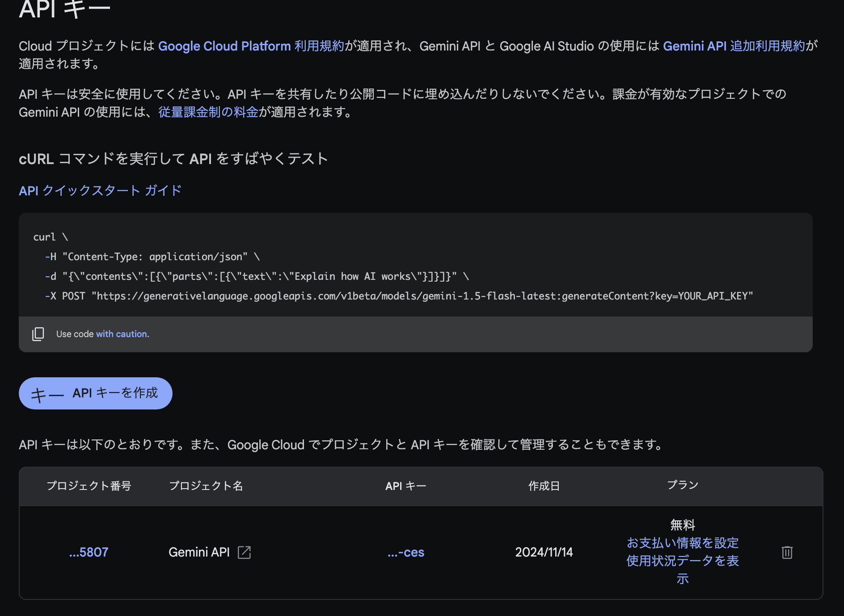The image size is (844, 616).
Task: Reveal the API key ending in -ces
Action: (406, 553)
